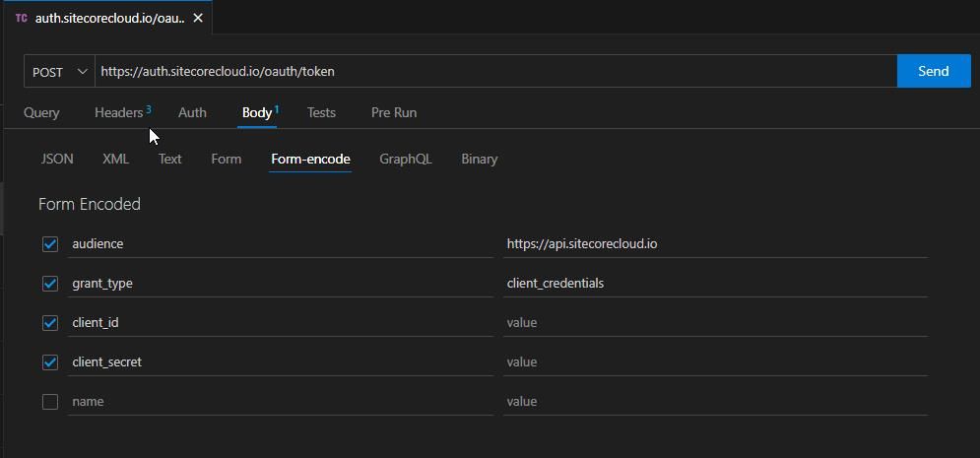Choose the GraphQL body type
980x458 pixels.
pos(405,159)
